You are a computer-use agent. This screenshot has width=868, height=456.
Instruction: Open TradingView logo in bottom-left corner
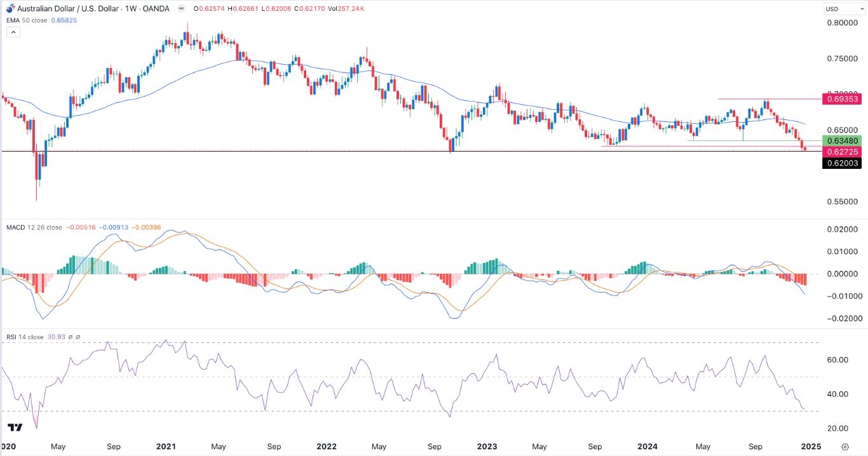(x=16, y=427)
